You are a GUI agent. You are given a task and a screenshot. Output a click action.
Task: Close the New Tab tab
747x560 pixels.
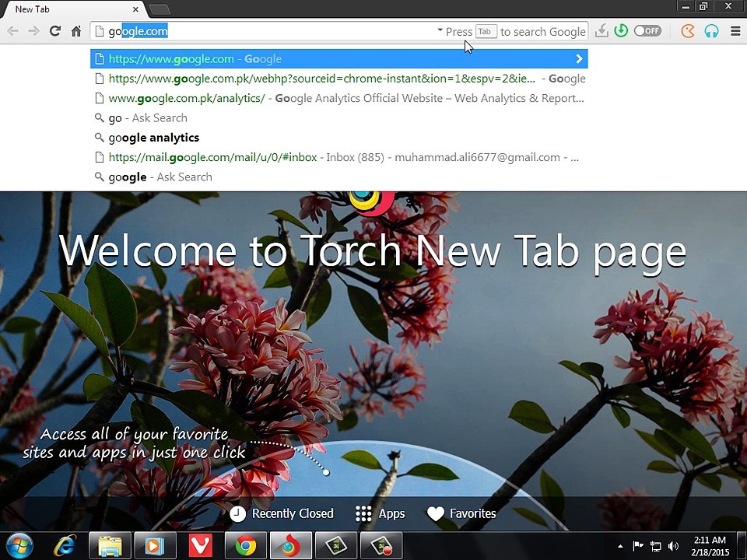(x=135, y=9)
